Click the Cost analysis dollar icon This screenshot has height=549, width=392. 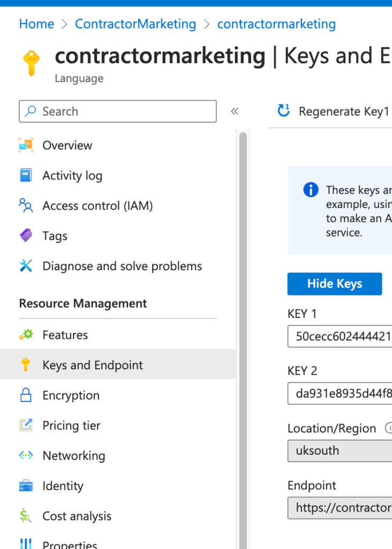click(26, 516)
